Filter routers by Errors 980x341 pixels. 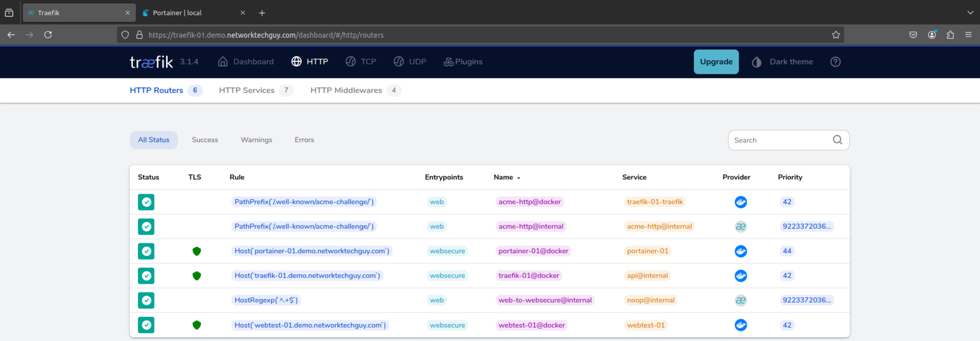pyautogui.click(x=304, y=140)
